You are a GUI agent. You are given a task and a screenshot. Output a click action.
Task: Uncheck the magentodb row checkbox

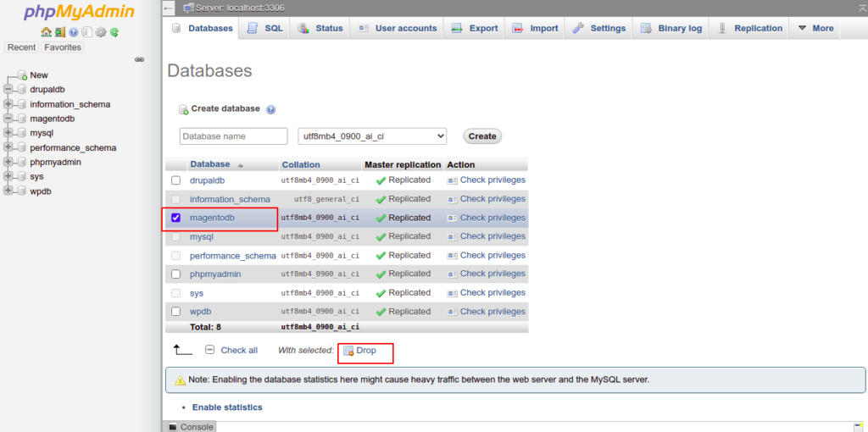tap(176, 218)
